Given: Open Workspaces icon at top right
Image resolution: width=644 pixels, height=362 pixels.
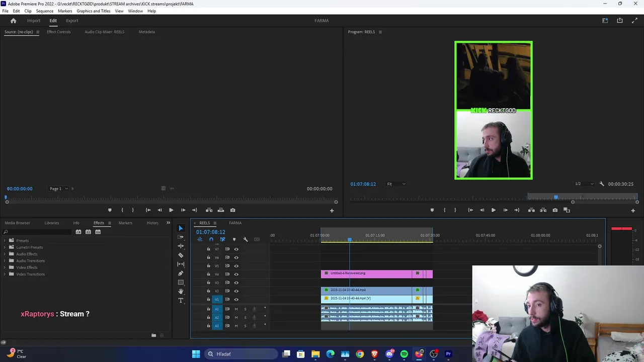Looking at the screenshot, I should pyautogui.click(x=605, y=21).
